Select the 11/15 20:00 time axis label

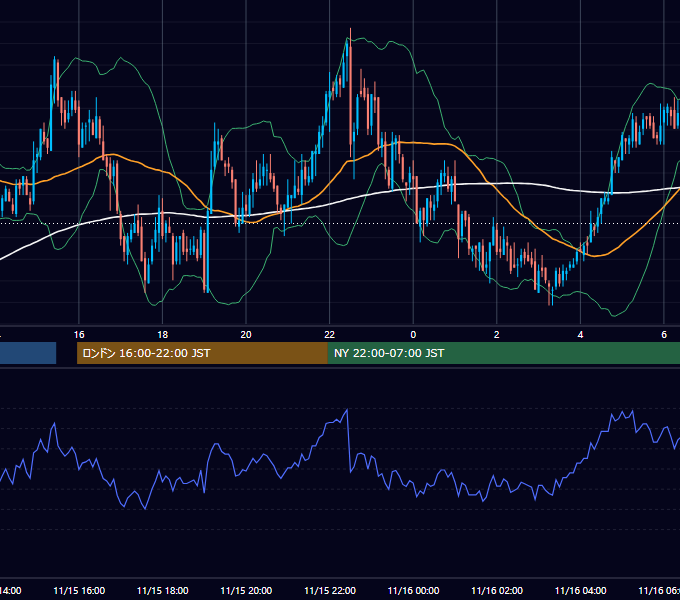[246, 590]
